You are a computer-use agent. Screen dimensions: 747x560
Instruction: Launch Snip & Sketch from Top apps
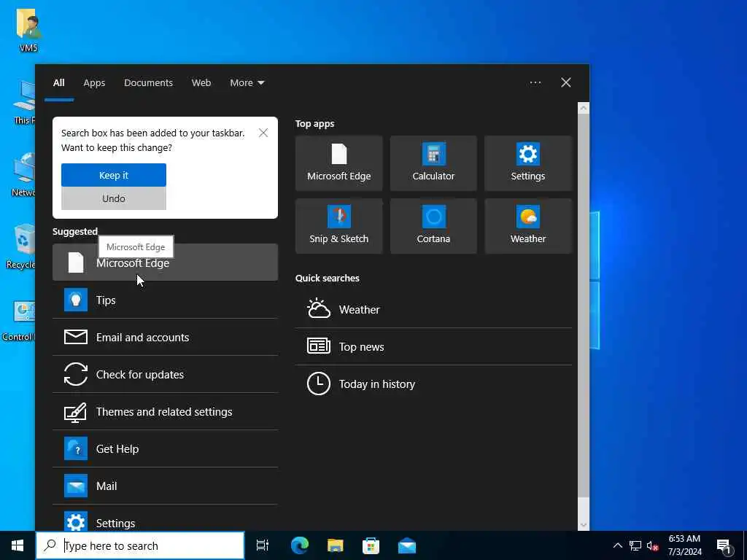[338, 226]
